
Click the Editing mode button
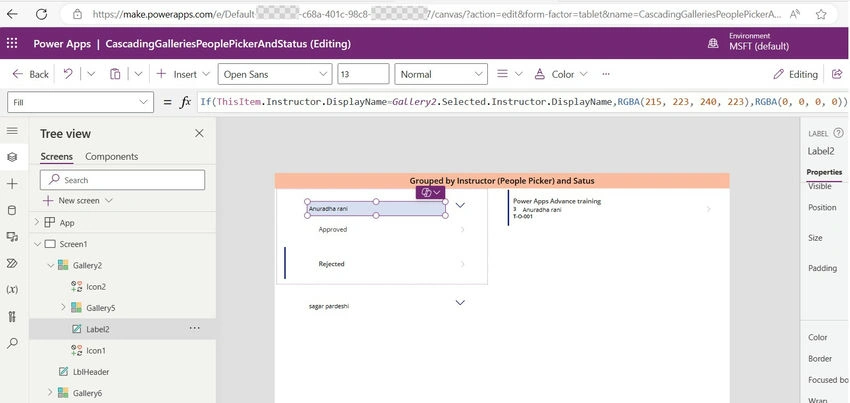tap(795, 74)
